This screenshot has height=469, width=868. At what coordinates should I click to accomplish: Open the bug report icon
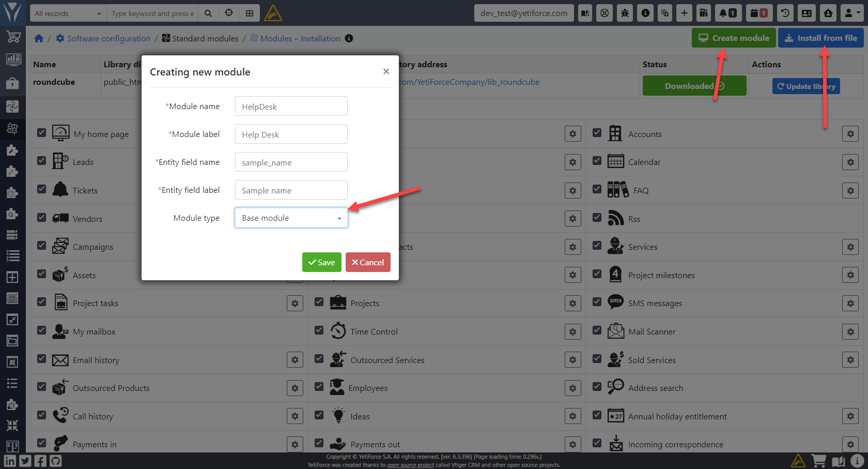625,13
